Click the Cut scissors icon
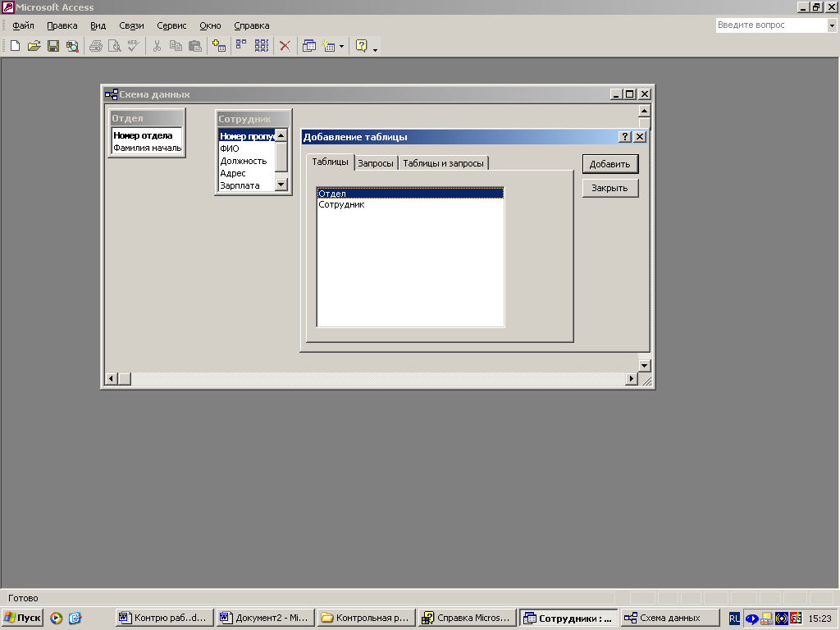Viewport: 840px width, 630px height. pyautogui.click(x=157, y=46)
